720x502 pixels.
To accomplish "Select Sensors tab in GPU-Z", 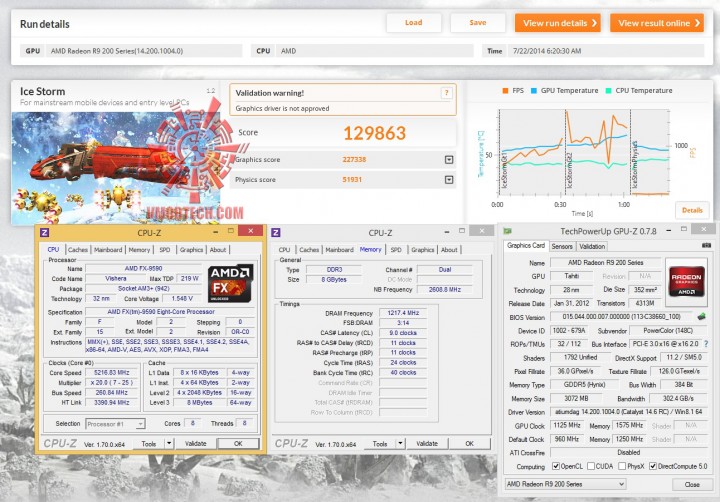I will click(562, 247).
